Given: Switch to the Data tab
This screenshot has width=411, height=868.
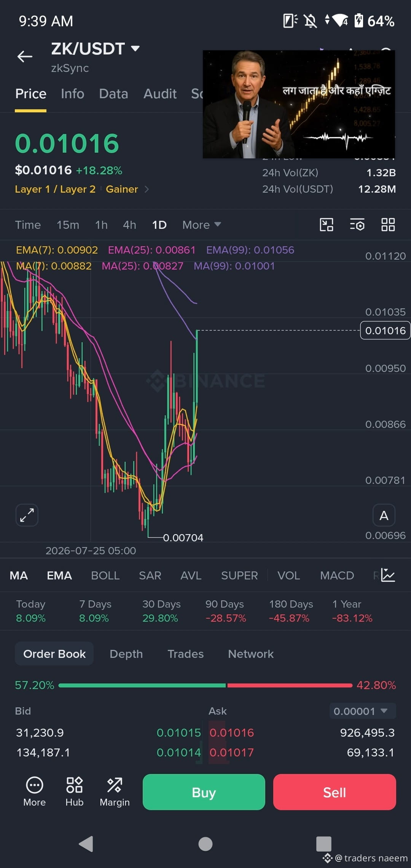Looking at the screenshot, I should pyautogui.click(x=113, y=94).
